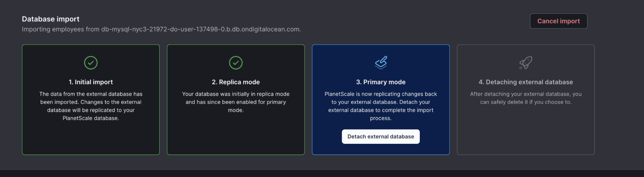
Task: Click the Initial import green checkmark icon
Action: click(91, 63)
